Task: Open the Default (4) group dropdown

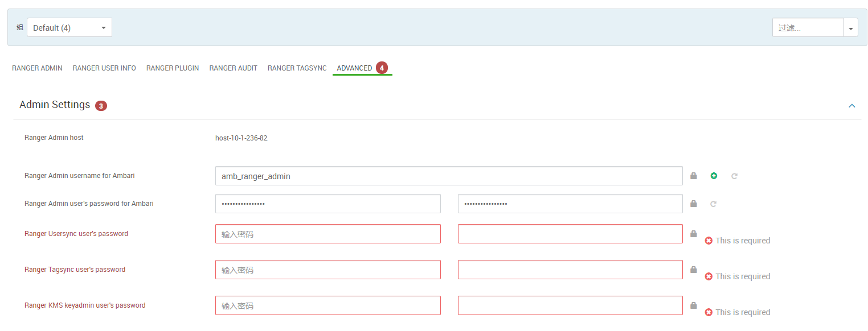Action: [69, 27]
